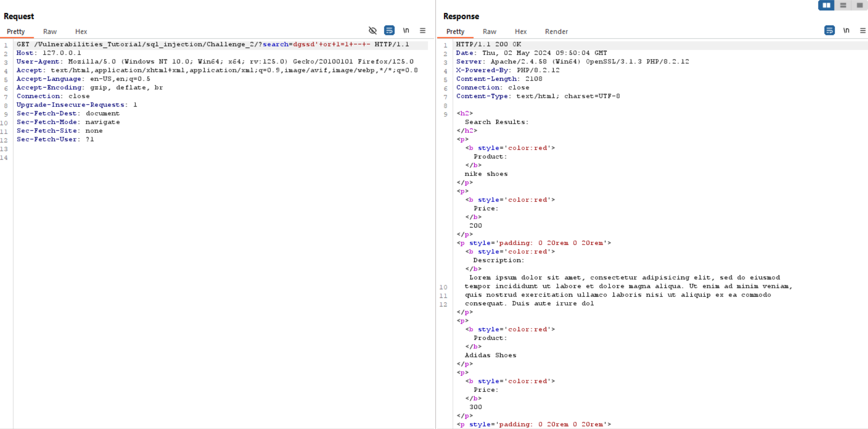This screenshot has height=429, width=868.
Task: Click the response Connection: close line
Action: coord(492,88)
